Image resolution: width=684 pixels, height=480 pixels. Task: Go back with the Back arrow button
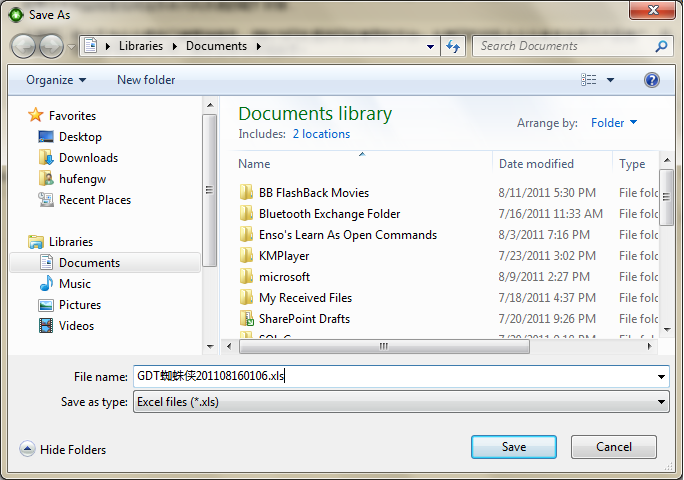tap(23, 46)
